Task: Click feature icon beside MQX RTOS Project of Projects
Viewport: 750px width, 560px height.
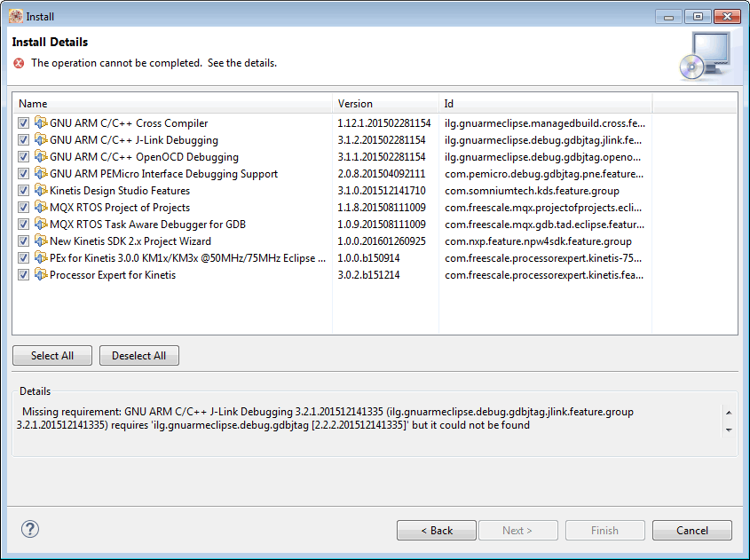Action: 41,207
